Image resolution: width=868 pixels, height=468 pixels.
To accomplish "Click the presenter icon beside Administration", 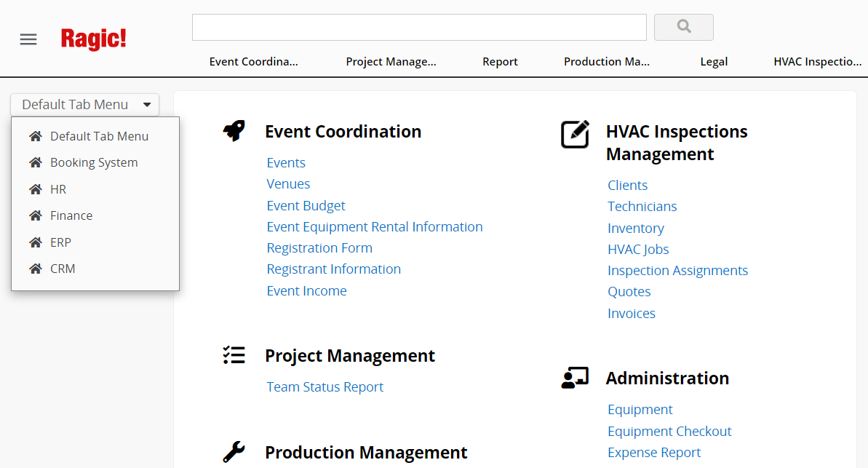I will coord(576,378).
